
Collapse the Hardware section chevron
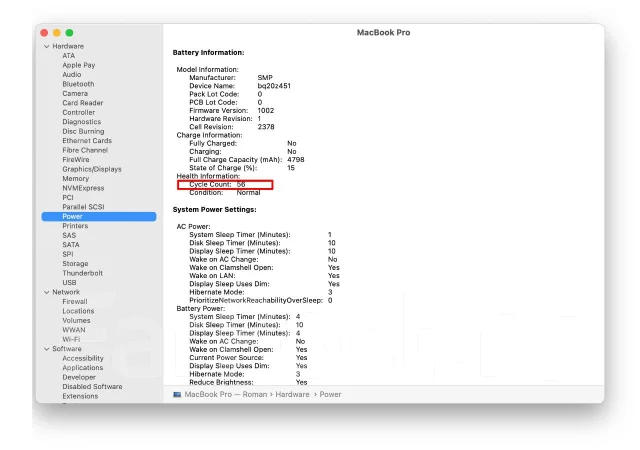pyautogui.click(x=47, y=47)
